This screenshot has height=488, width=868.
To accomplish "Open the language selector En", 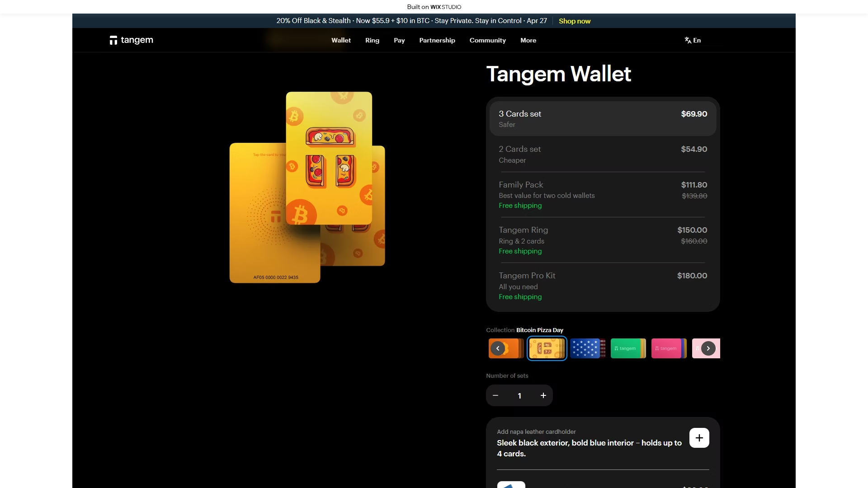I will point(693,40).
